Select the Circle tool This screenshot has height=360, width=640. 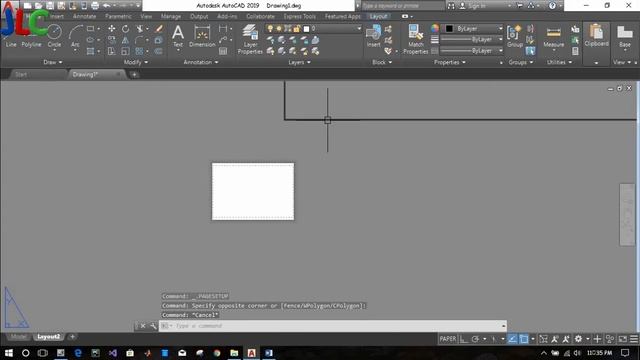point(54,36)
